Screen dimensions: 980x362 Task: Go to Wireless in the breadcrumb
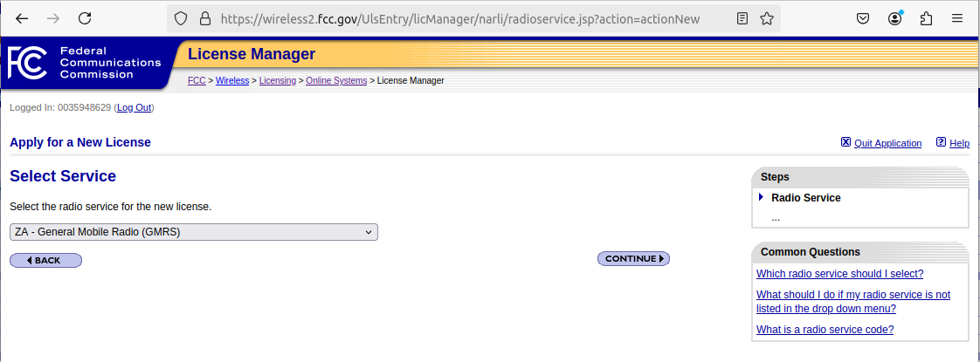[232, 81]
